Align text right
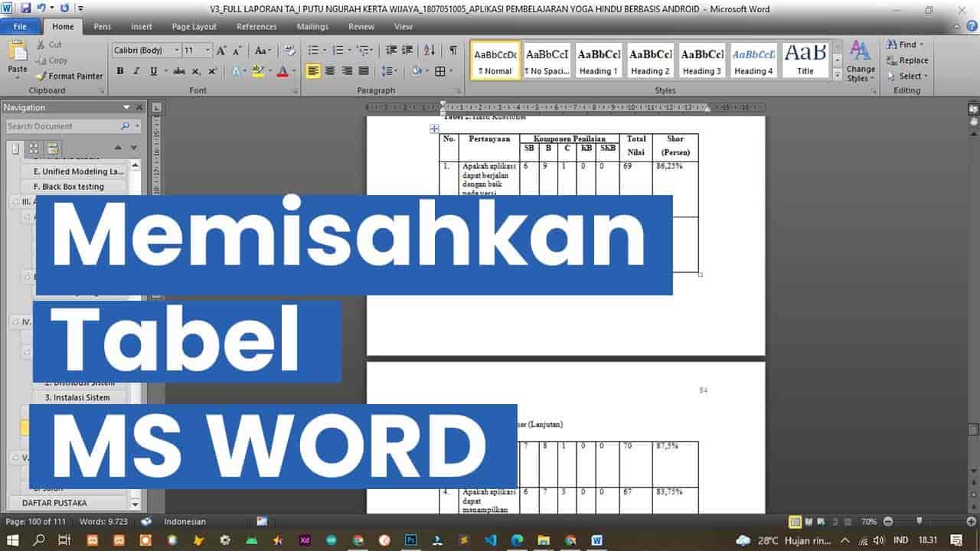The image size is (980, 551). click(347, 71)
